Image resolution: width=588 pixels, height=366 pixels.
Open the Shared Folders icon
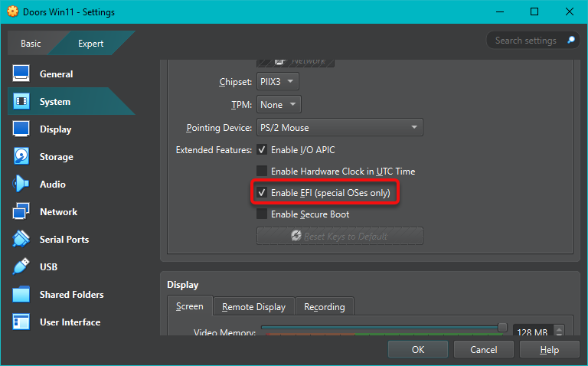click(x=21, y=295)
